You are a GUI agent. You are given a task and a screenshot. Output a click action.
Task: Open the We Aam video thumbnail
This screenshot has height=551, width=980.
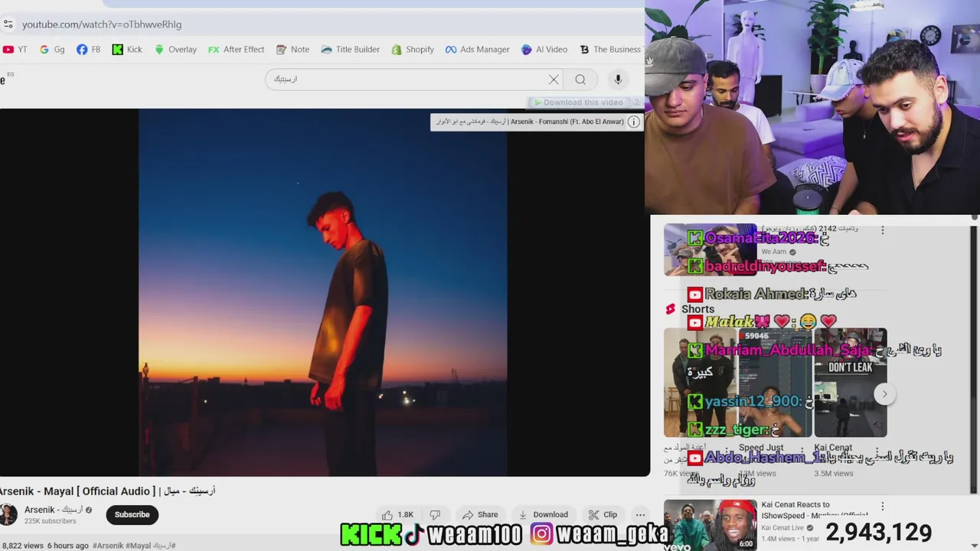pyautogui.click(x=710, y=249)
